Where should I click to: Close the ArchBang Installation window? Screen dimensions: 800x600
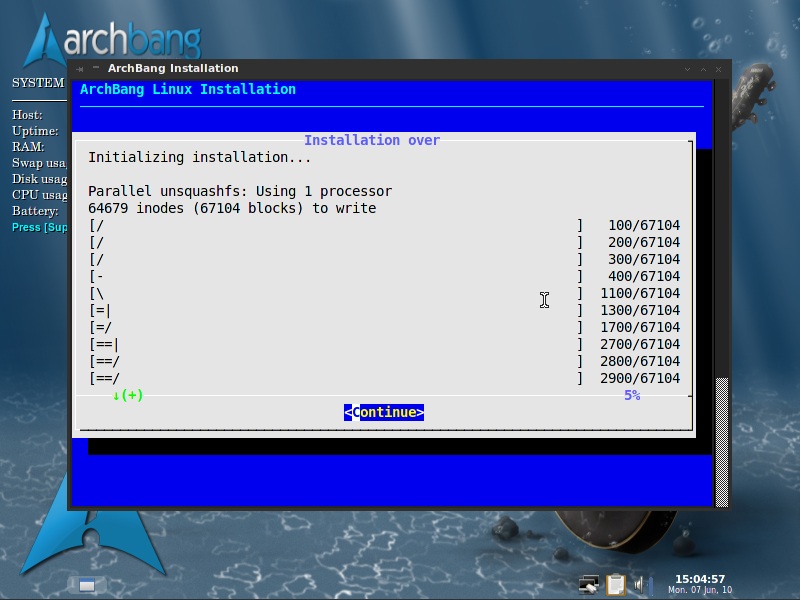(718, 69)
